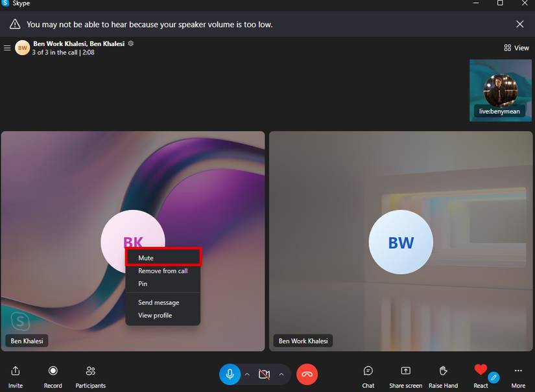Start recording with the Record icon
The height and width of the screenshot is (392, 535).
pos(53,371)
